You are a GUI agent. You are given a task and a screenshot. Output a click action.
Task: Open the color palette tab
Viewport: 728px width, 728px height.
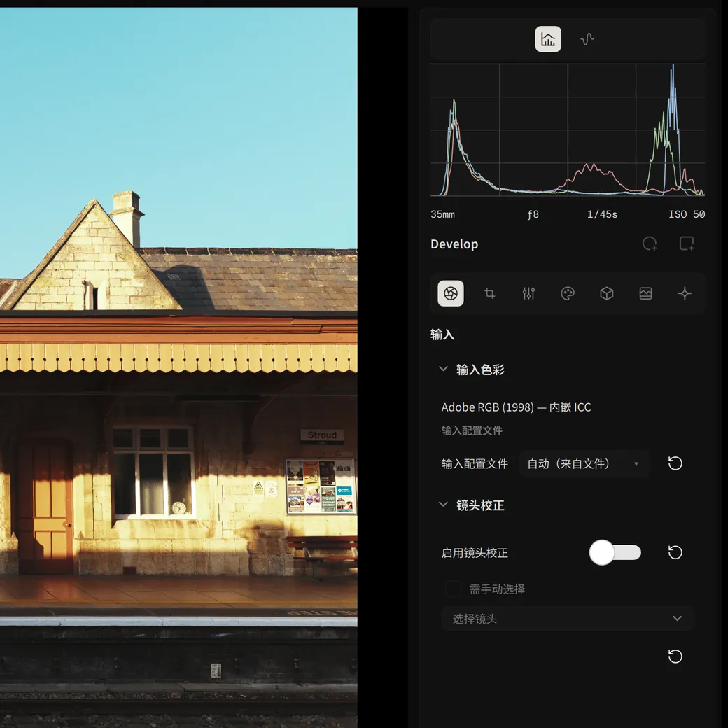(568, 293)
